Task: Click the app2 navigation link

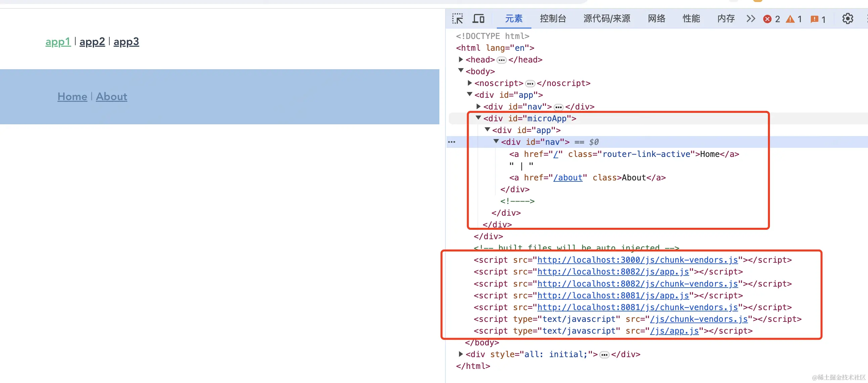Action: [92, 42]
